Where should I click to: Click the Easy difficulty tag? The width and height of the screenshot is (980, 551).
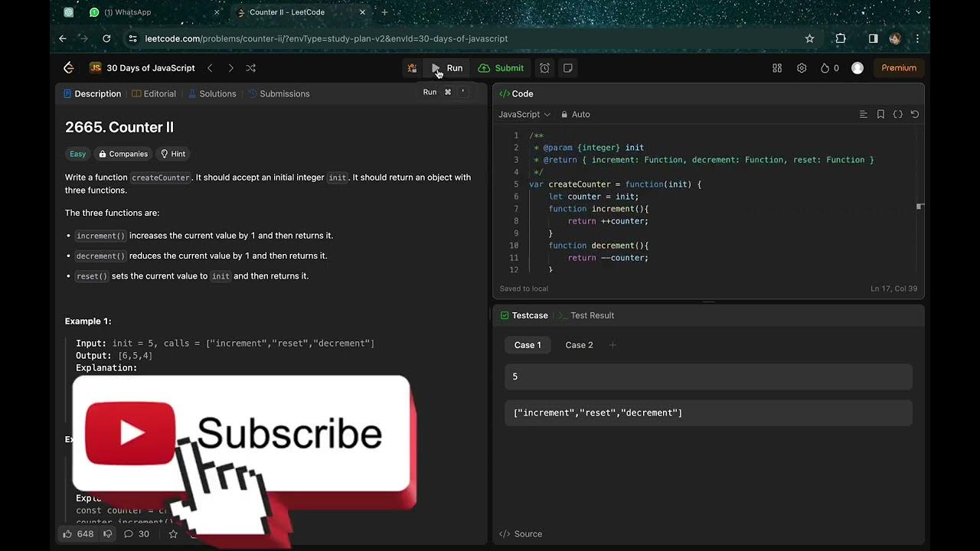78,154
